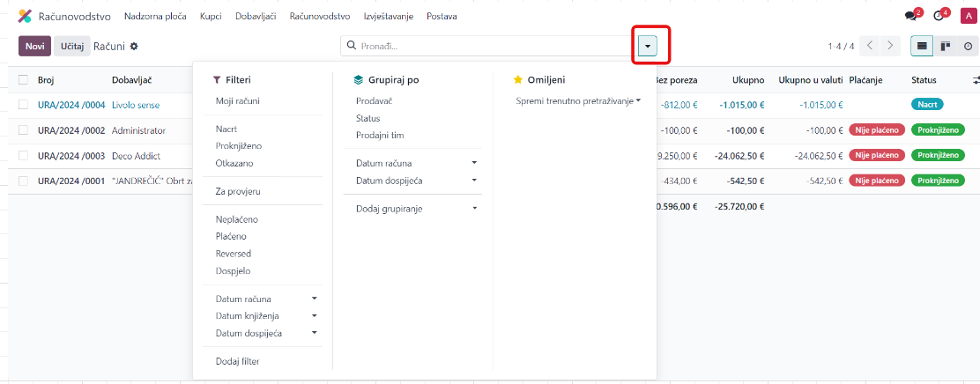This screenshot has width=980, height=384.
Task: Expand Datum knjiženja filter options
Action: (x=314, y=315)
